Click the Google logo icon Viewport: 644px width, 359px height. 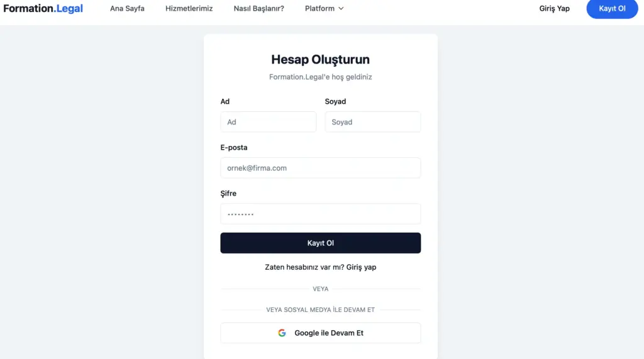coord(282,333)
